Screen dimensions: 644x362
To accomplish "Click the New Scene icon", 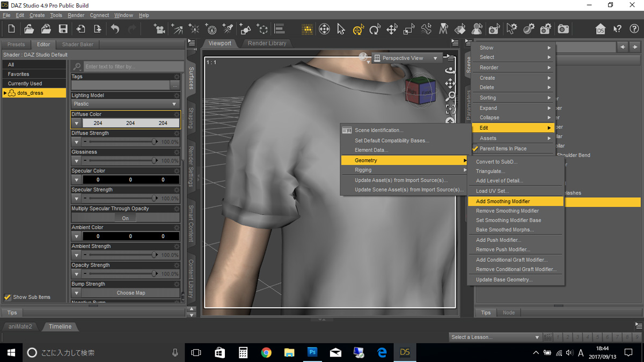I will coord(11,29).
